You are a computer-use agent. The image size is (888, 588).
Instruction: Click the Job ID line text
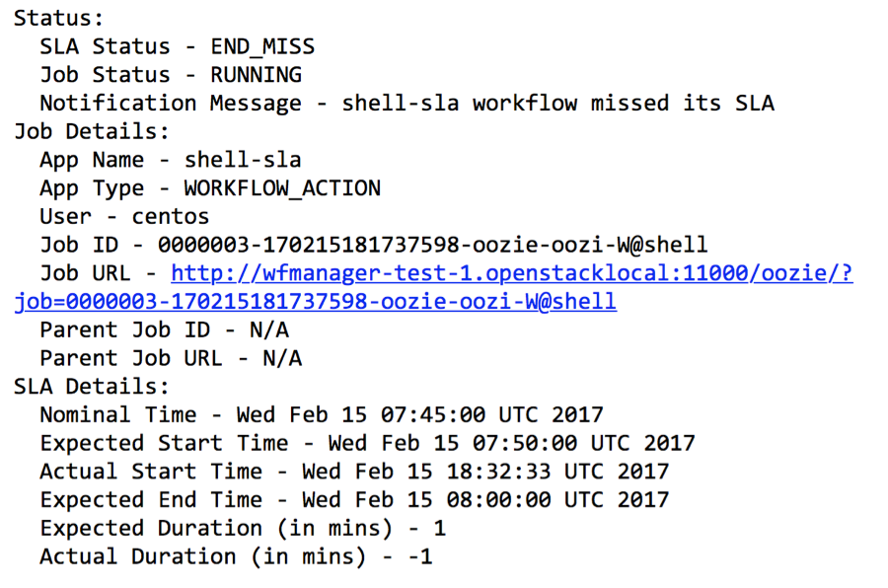373,245
